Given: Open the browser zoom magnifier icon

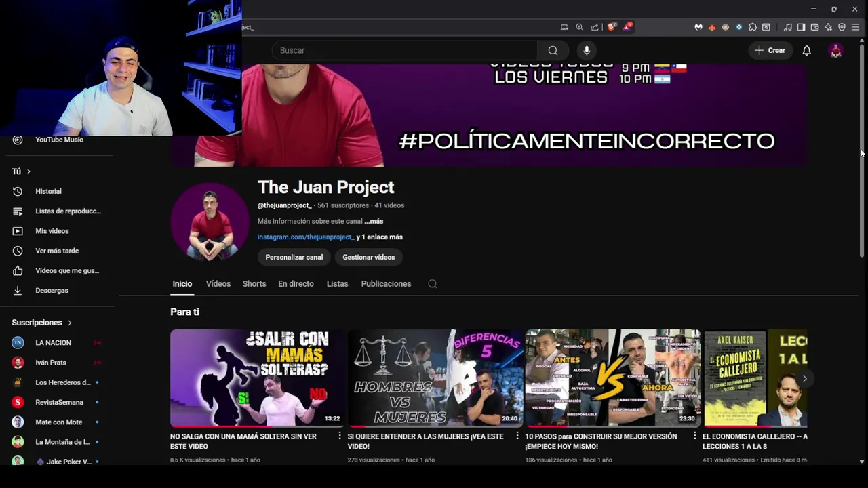Looking at the screenshot, I should pos(579,27).
